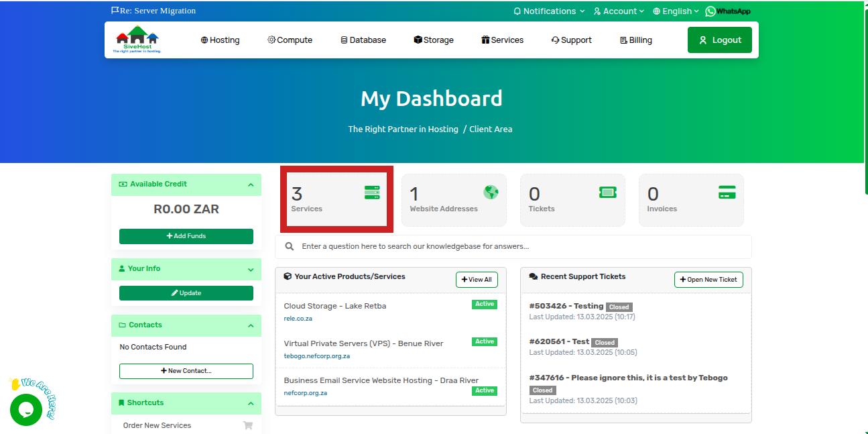The height and width of the screenshot is (434, 868).
Task: Open the rele.co.za domain link
Action: [298, 319]
